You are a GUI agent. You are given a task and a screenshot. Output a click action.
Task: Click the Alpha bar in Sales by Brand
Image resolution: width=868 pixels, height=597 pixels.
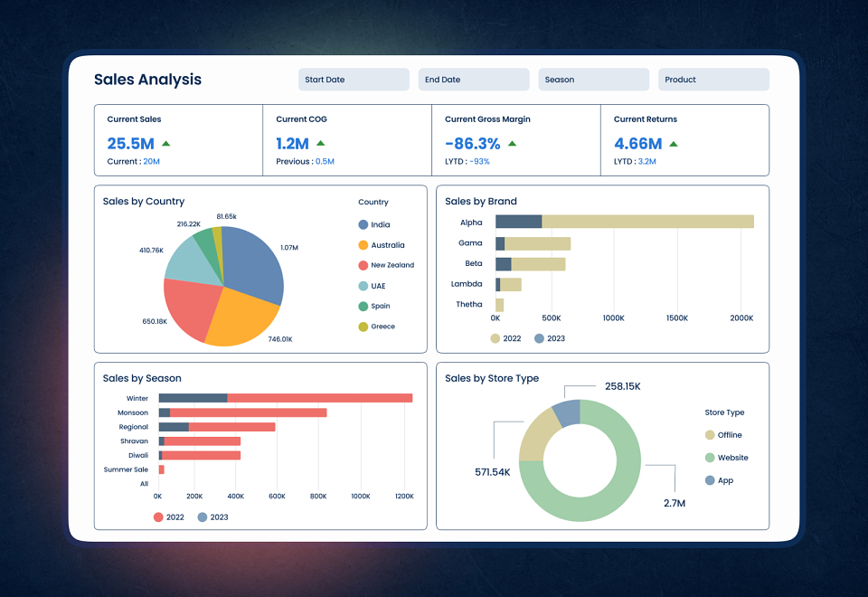[x=625, y=222]
